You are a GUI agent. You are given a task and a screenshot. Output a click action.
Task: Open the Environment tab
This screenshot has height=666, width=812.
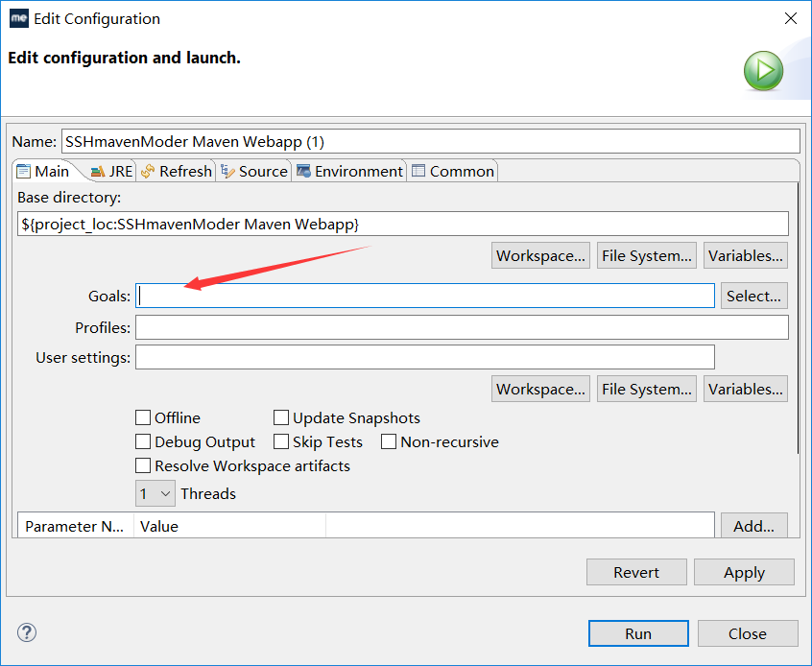349,172
